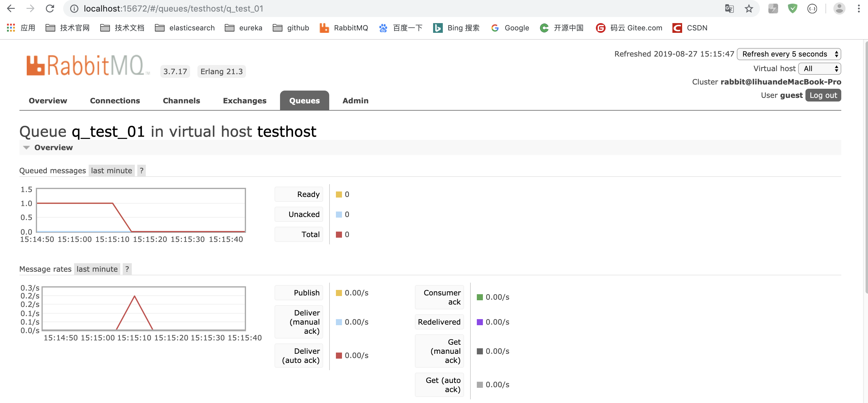Switch to the Channels tab
The image size is (868, 403).
coord(181,101)
